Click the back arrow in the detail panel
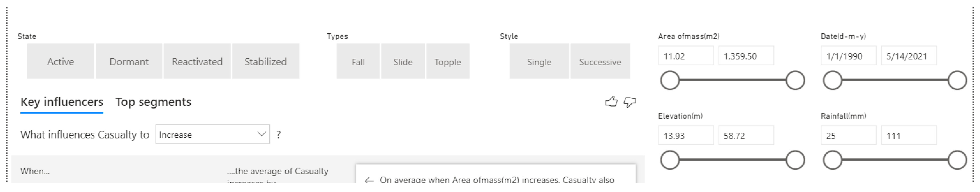Viewport: 980px width, 192px height. tap(369, 180)
